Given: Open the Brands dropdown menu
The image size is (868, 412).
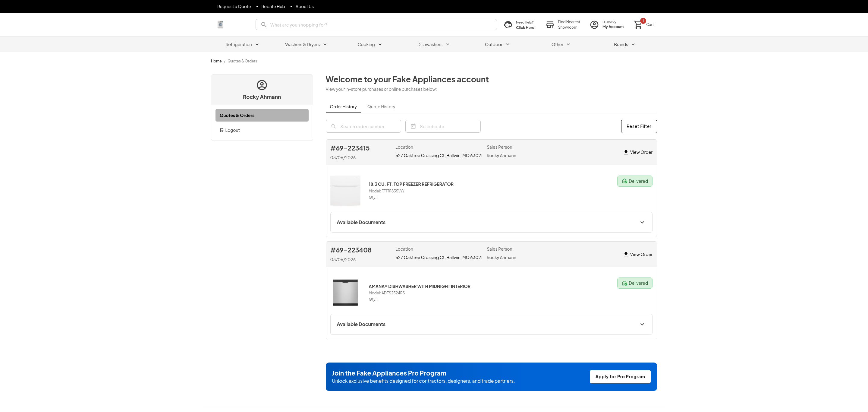Looking at the screenshot, I should [x=624, y=45].
